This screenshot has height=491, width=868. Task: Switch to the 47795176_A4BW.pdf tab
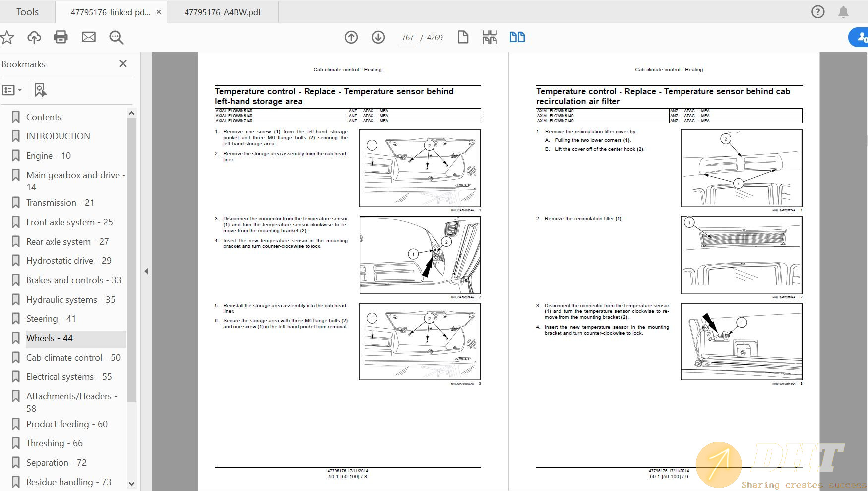tap(223, 12)
